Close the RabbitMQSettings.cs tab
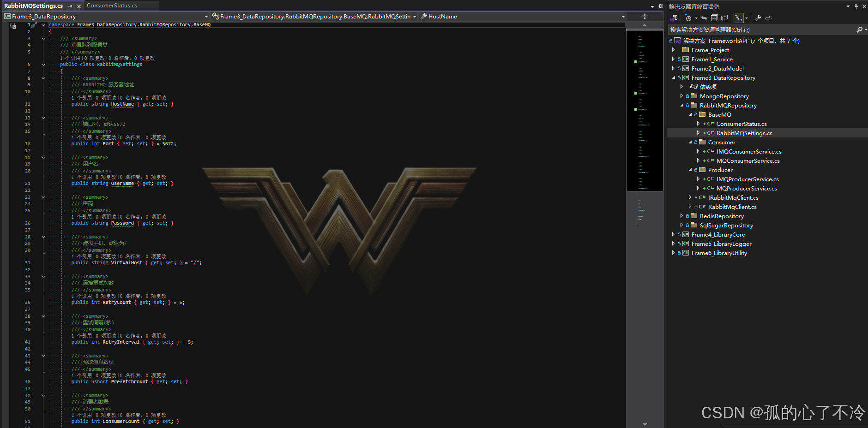868x428 pixels. click(79, 6)
